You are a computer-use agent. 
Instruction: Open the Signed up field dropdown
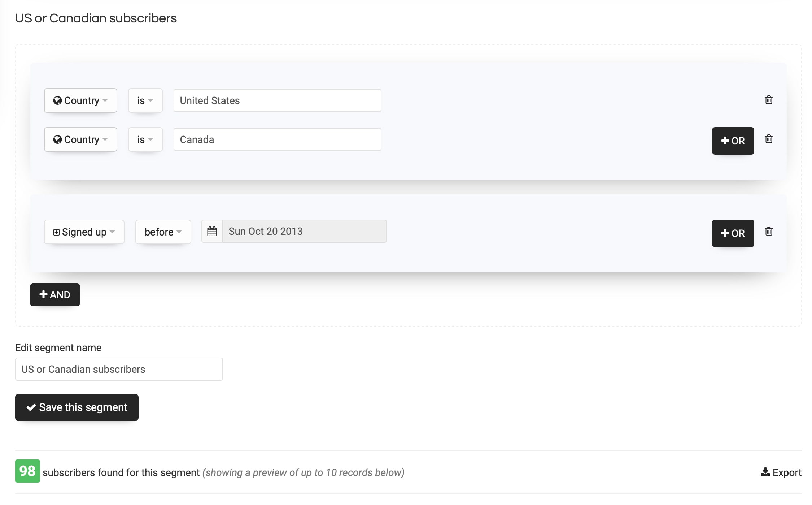click(x=84, y=232)
